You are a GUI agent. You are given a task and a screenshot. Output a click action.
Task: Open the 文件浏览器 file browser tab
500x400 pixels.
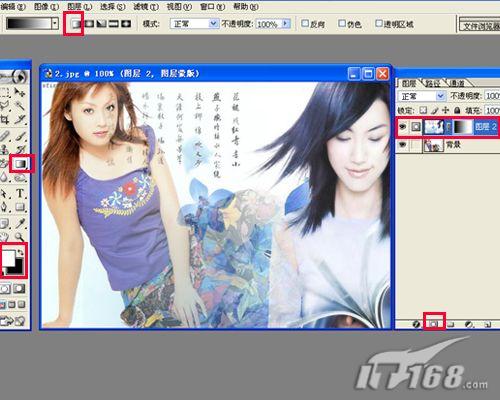click(x=480, y=25)
